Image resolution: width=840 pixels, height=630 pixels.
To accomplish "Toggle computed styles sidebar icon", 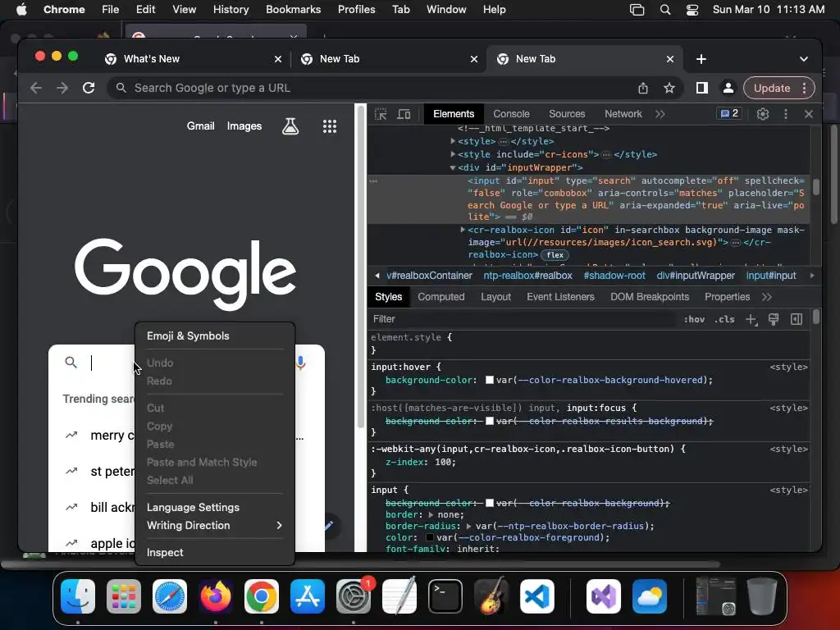I will (x=797, y=319).
